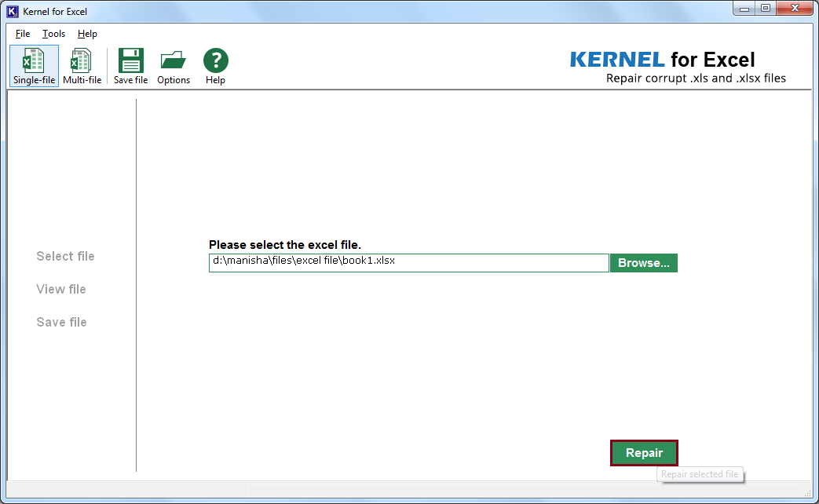This screenshot has height=504, width=819.
Task: Close the Kernel for Excel window
Action: pyautogui.click(x=795, y=9)
